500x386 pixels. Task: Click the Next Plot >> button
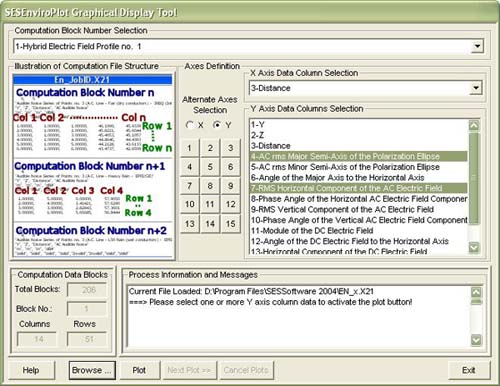pyautogui.click(x=189, y=370)
